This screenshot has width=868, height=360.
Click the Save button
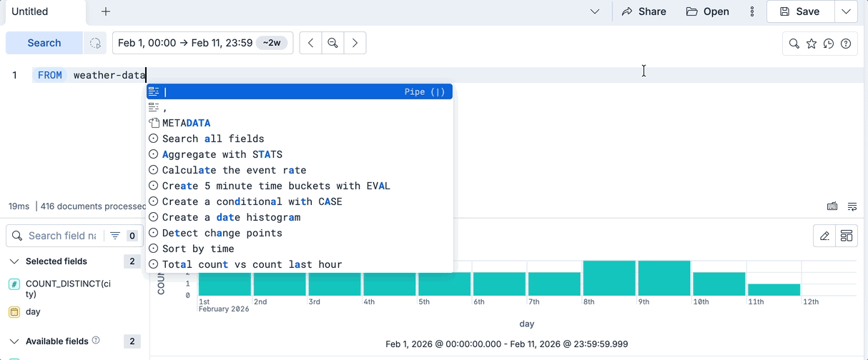[800, 11]
